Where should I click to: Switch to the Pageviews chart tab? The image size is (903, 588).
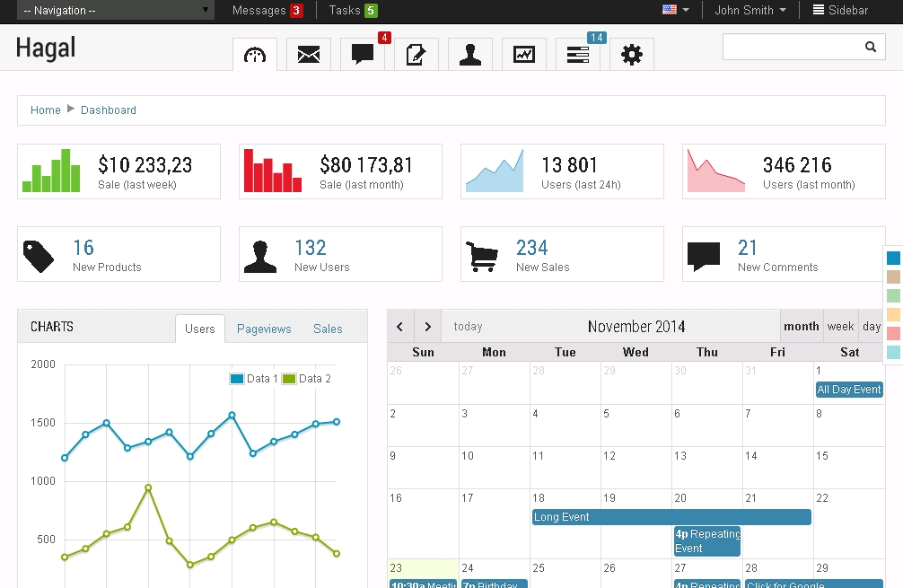tap(264, 329)
